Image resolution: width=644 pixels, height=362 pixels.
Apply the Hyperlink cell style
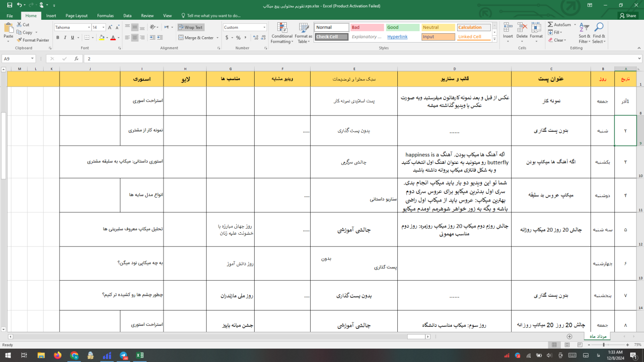click(403, 37)
